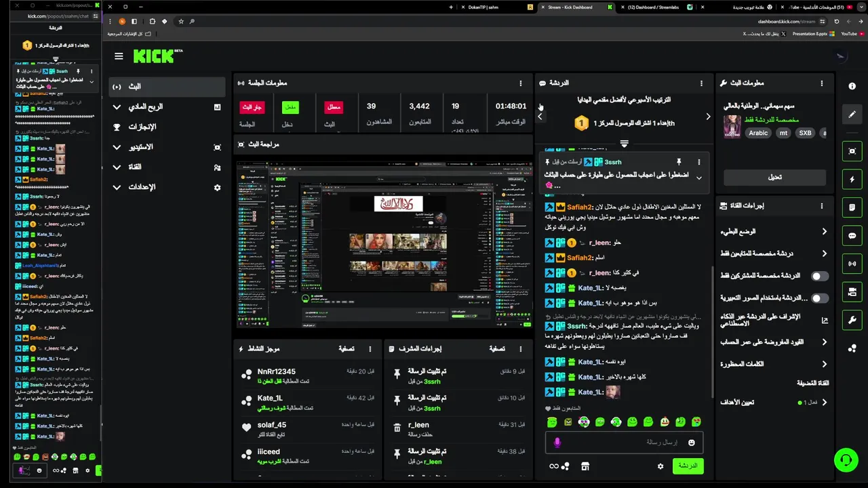The width and height of the screenshot is (868, 488).
Task: Open options menu of معلومات البث panel
Action: click(821, 83)
